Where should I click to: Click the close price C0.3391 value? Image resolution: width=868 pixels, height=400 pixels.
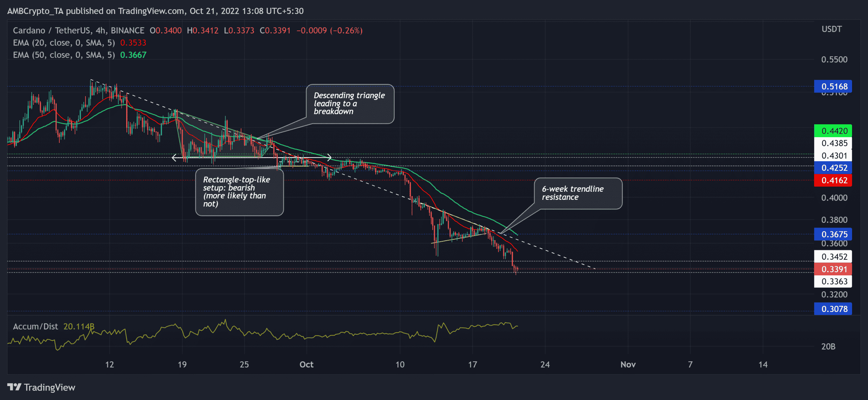point(275,30)
